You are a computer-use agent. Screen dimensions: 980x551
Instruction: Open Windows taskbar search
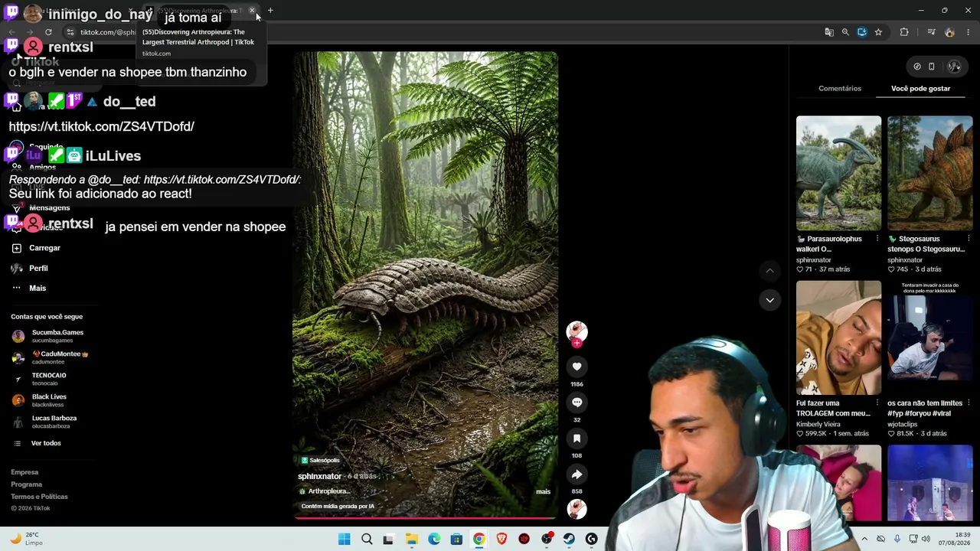367,540
